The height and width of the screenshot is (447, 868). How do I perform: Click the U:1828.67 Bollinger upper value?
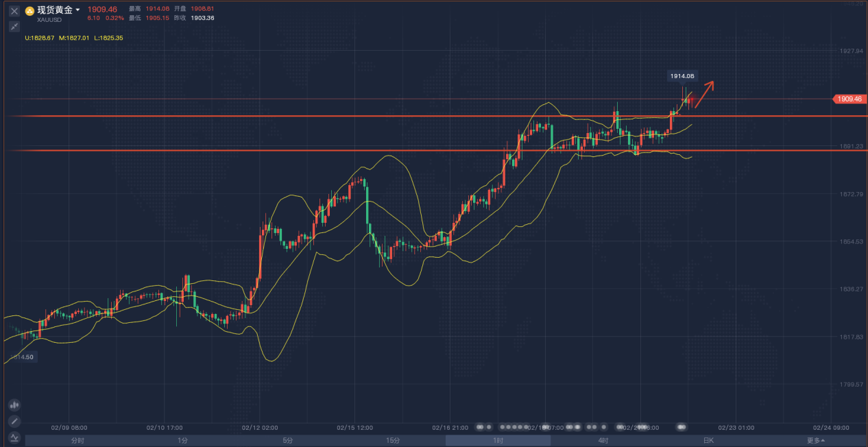point(40,38)
